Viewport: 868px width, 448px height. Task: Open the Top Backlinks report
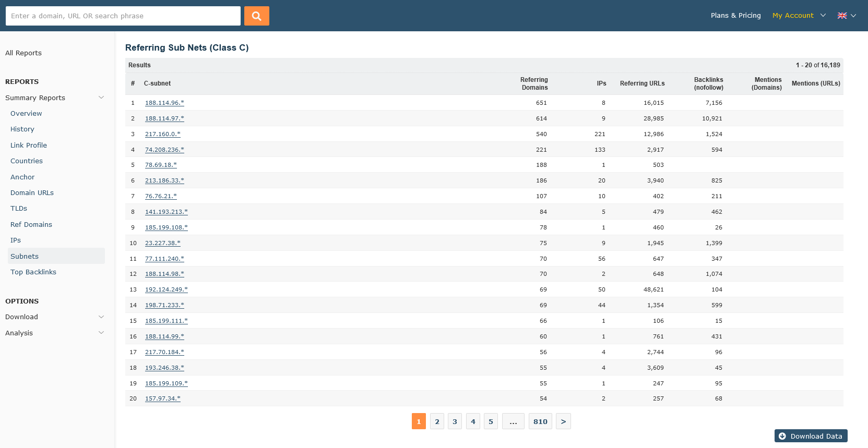pyautogui.click(x=33, y=272)
